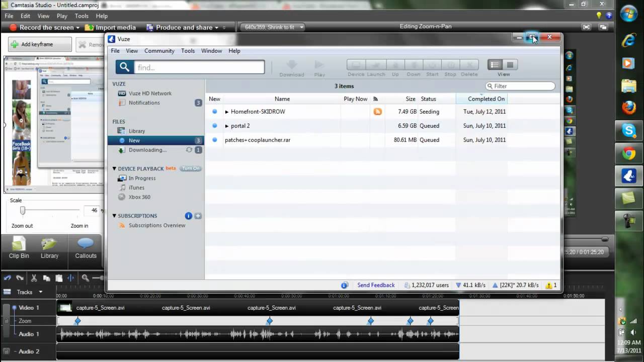Screen dimensions: 644x362
Task: Click the Play toolbar icon in Vuze
Action: (x=319, y=65)
